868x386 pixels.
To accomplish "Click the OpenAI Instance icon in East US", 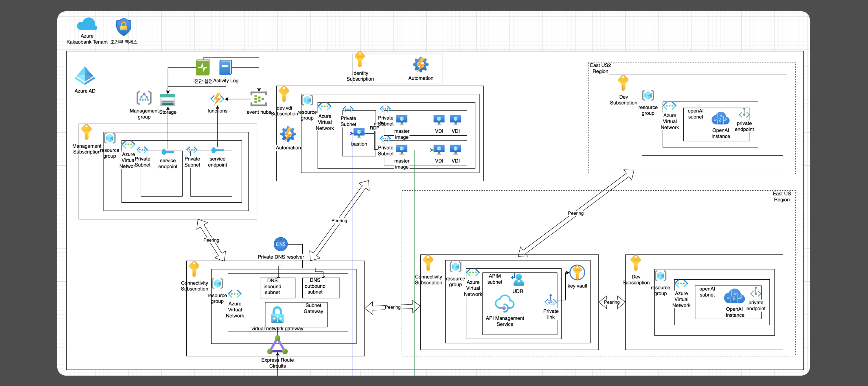I will tap(735, 297).
